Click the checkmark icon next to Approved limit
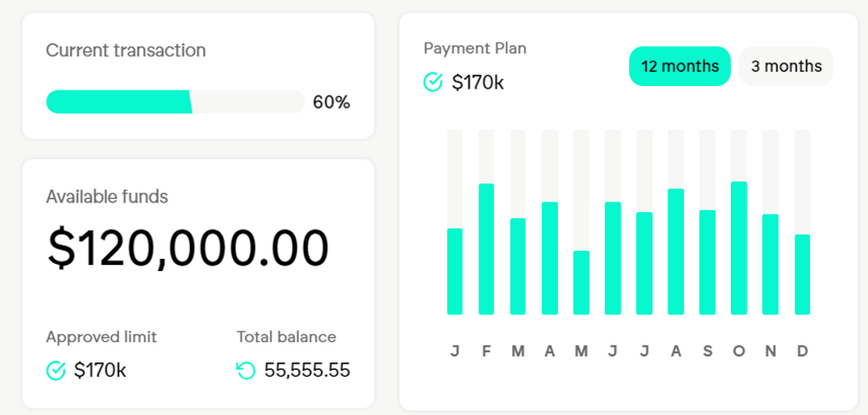 click(x=56, y=371)
